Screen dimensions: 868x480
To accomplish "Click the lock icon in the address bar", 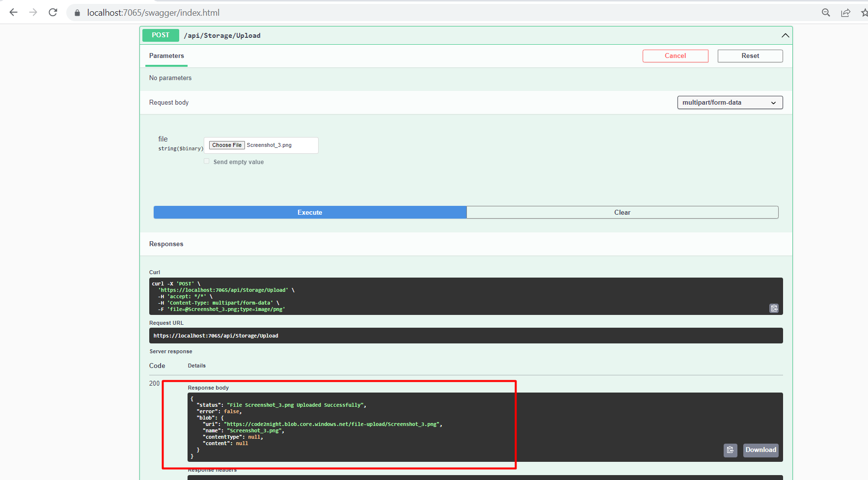I will pyautogui.click(x=77, y=13).
